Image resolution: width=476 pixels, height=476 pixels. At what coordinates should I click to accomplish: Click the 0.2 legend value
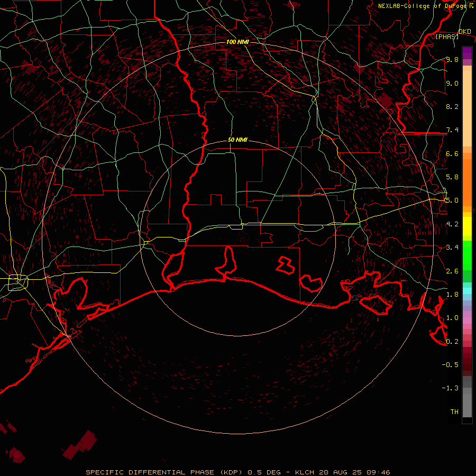[x=452, y=342]
